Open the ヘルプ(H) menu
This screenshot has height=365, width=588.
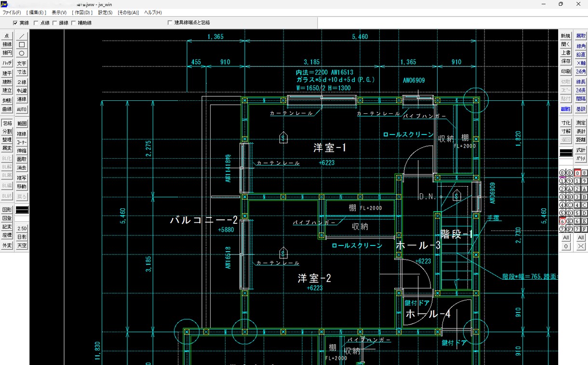(153, 12)
